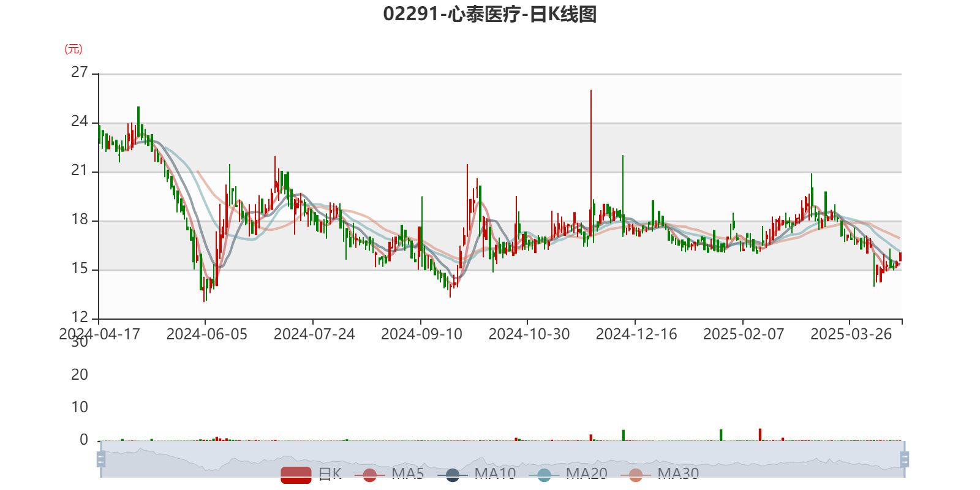Image resolution: width=980 pixels, height=490 pixels.
Task: Click the 2024-07-24 date axis label
Action: 314,334
